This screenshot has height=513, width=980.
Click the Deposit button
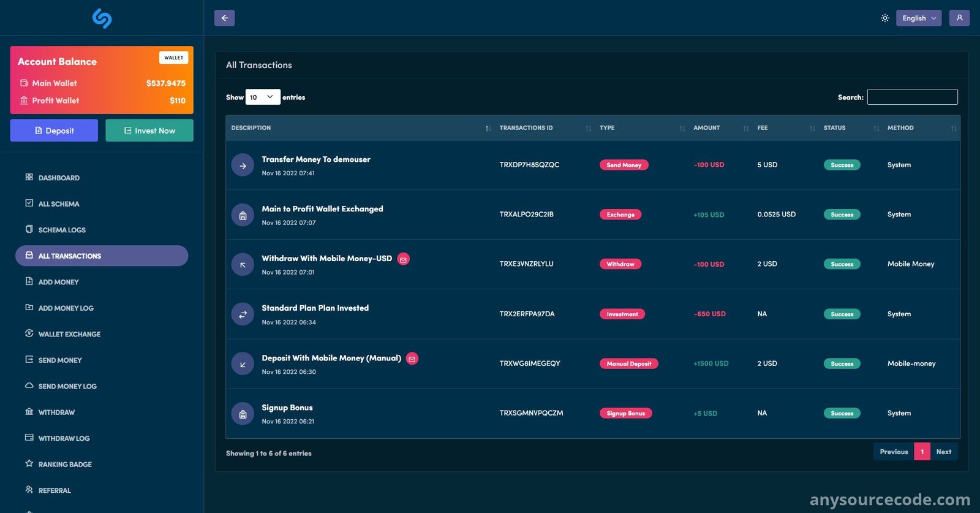[54, 131]
